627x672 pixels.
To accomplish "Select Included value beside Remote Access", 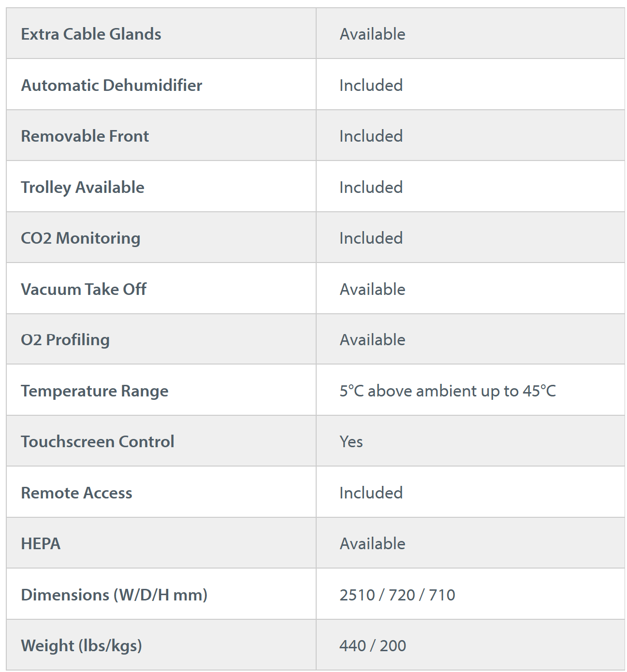I will pos(371,493).
